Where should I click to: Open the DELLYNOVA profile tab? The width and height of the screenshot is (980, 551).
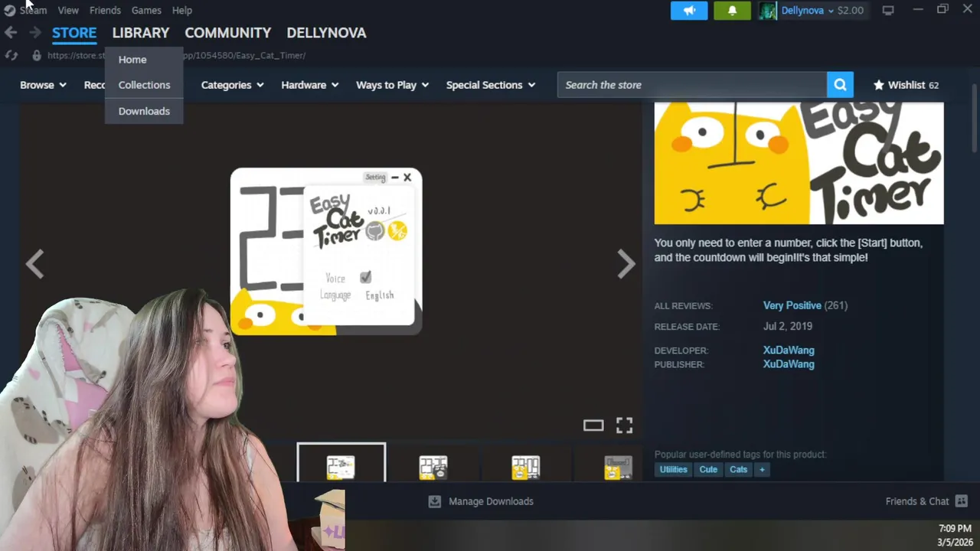coord(326,33)
